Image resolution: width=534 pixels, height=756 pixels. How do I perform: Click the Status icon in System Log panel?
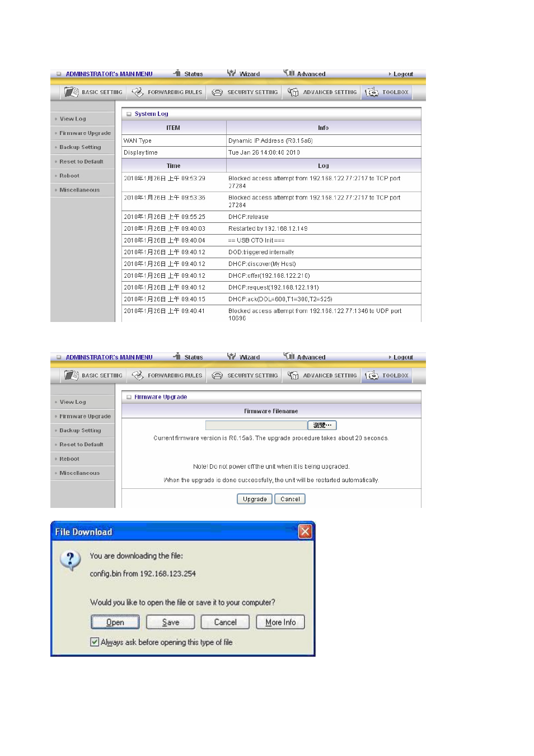(177, 73)
